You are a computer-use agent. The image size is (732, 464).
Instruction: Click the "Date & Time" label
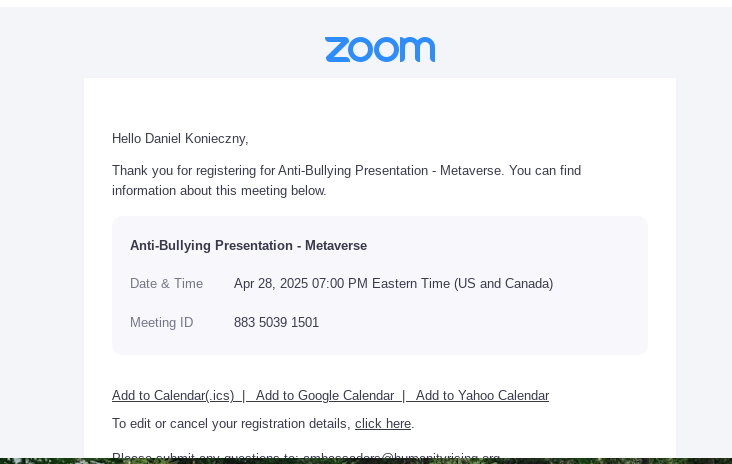coord(166,284)
